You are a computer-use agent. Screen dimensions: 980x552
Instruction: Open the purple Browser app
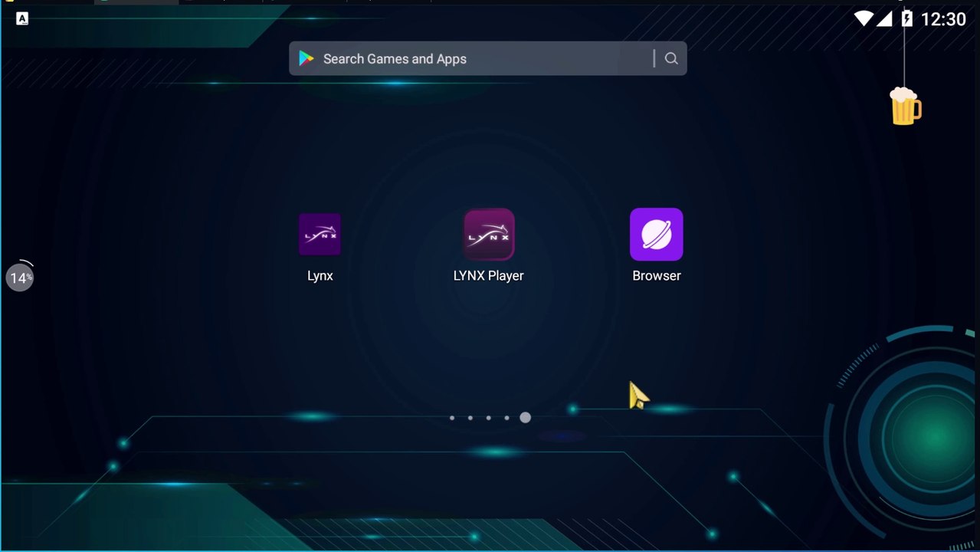pos(657,235)
